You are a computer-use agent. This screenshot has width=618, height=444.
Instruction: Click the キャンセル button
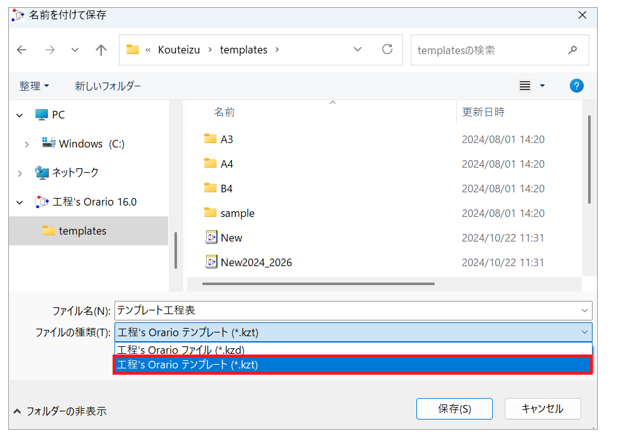point(542,409)
